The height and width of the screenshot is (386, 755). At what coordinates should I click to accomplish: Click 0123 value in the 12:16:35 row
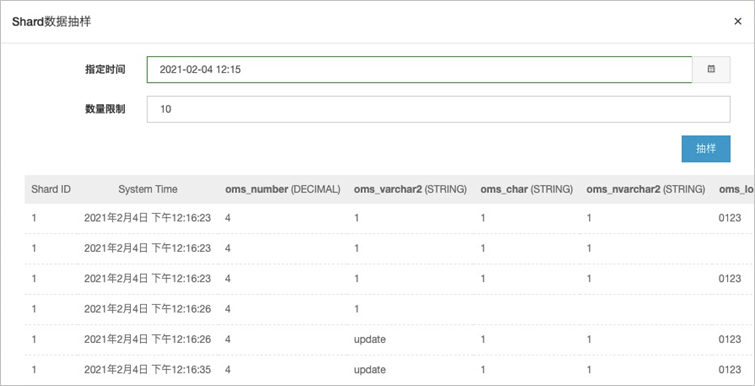pos(730,370)
